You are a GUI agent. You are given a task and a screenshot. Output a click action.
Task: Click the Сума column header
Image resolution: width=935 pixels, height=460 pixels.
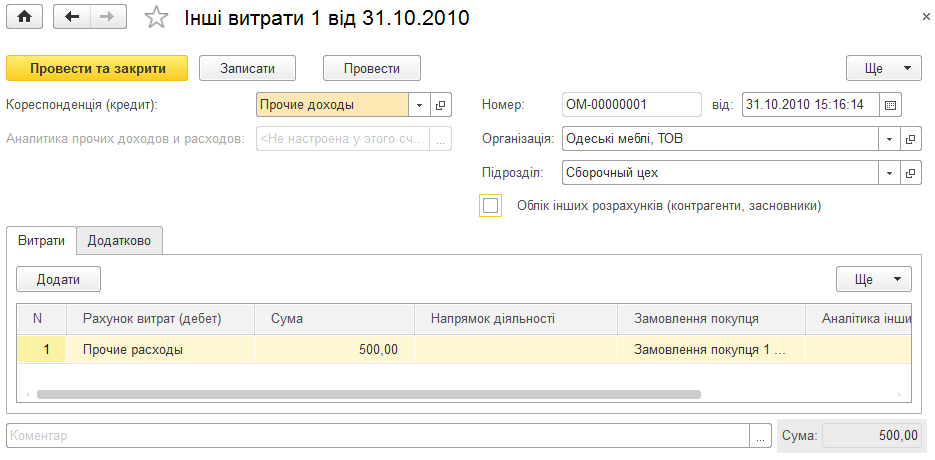pyautogui.click(x=335, y=319)
